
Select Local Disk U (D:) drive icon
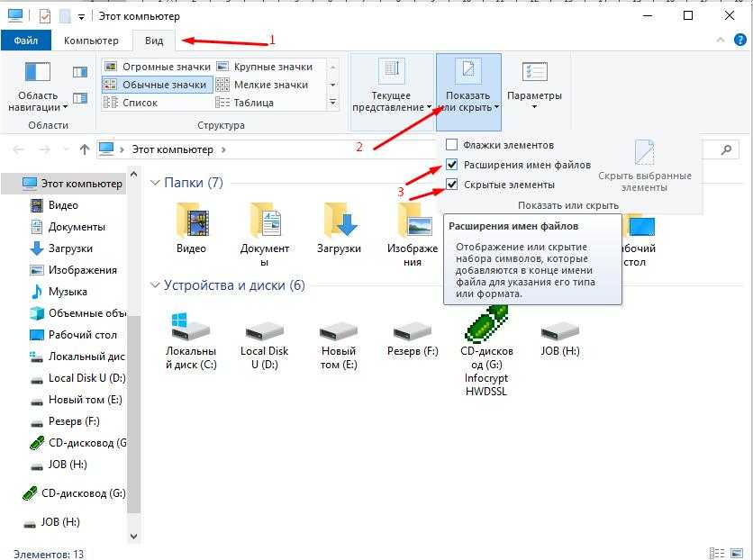click(x=265, y=331)
